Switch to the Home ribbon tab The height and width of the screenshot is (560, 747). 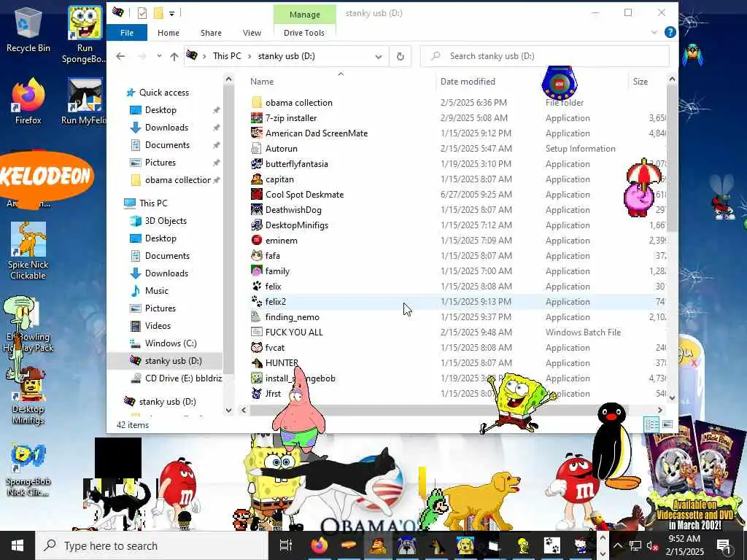[169, 33]
